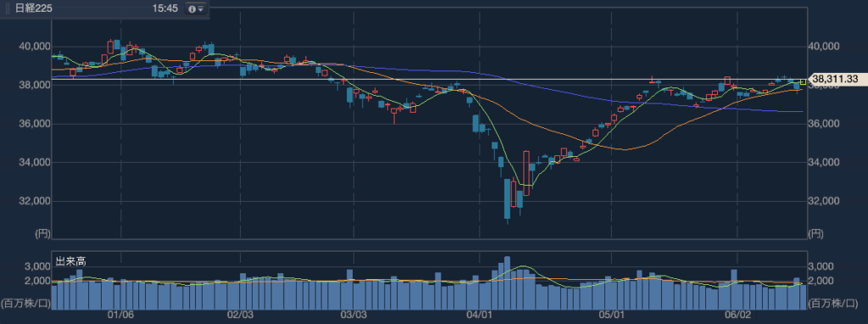This screenshot has height=324, width=868.
Task: Click the right volume-axis 2,000 label
Action: [x=821, y=282]
